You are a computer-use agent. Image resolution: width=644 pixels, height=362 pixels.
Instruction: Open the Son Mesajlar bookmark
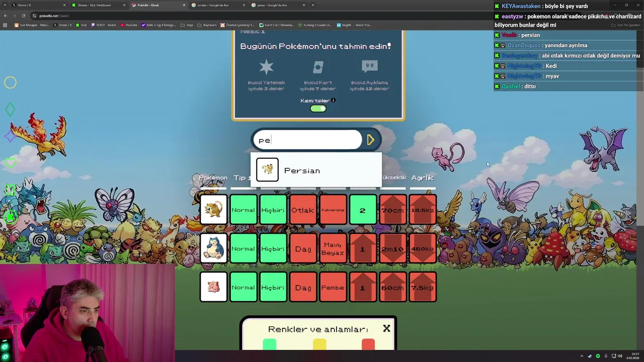pos(32,25)
